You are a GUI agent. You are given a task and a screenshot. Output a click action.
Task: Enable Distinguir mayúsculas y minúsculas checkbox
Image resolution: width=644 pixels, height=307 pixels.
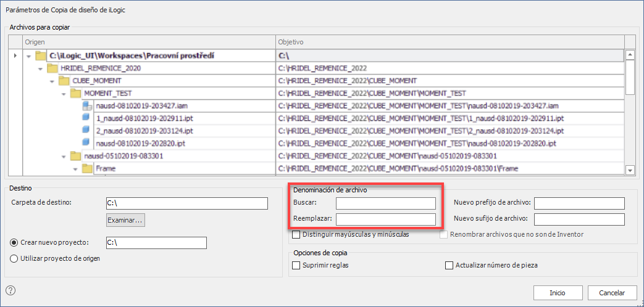296,234
